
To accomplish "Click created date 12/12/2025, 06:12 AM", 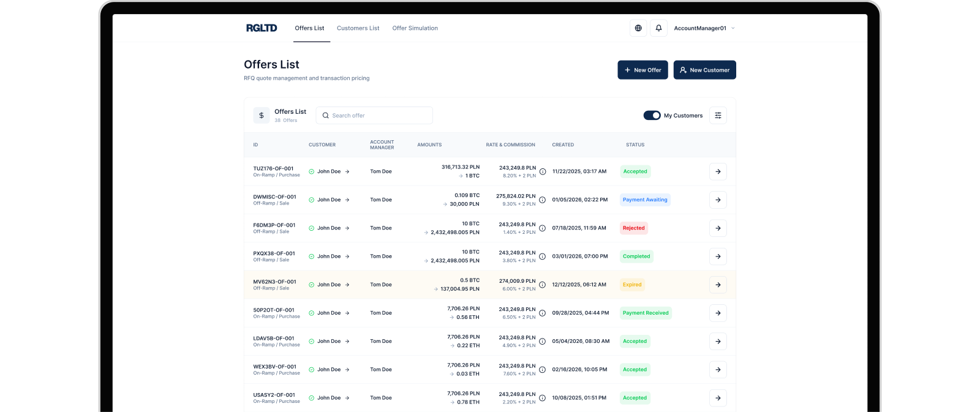I will pos(579,285).
